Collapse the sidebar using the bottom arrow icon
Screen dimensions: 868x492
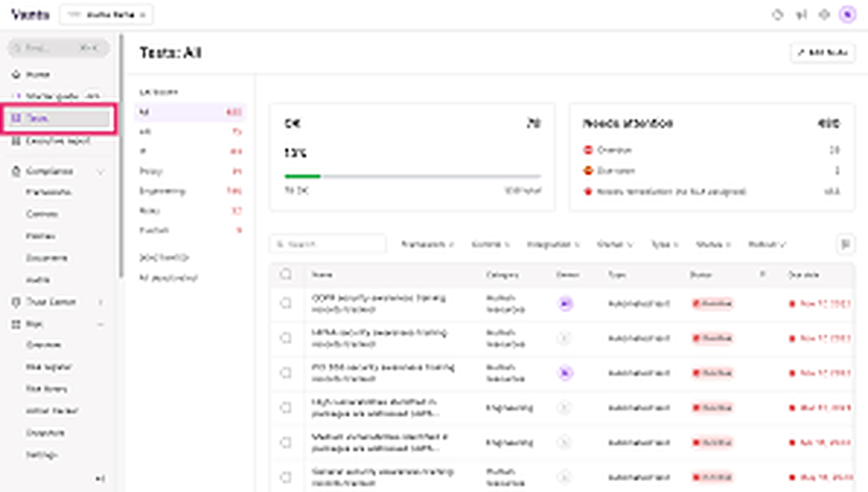100,478
